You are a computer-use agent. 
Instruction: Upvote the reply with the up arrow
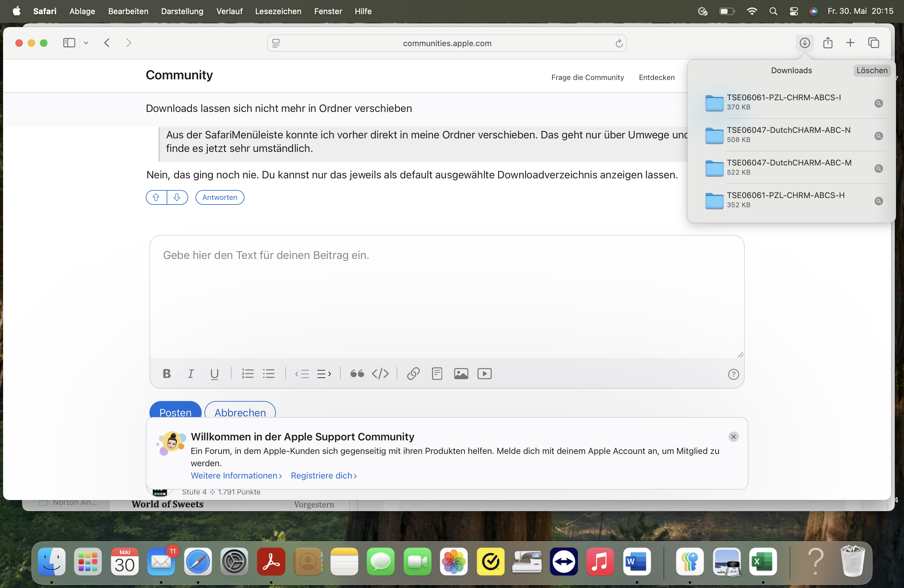click(156, 197)
